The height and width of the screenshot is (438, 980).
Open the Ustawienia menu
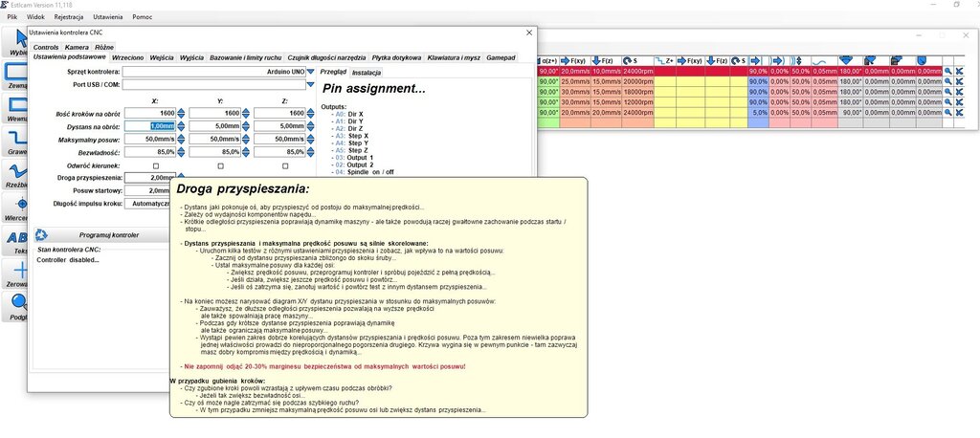[x=107, y=17]
